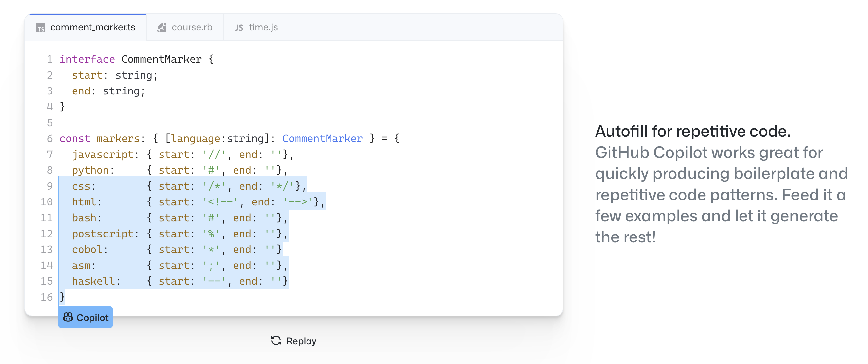
Task: Click line number 6 in gutter
Action: tap(50, 138)
